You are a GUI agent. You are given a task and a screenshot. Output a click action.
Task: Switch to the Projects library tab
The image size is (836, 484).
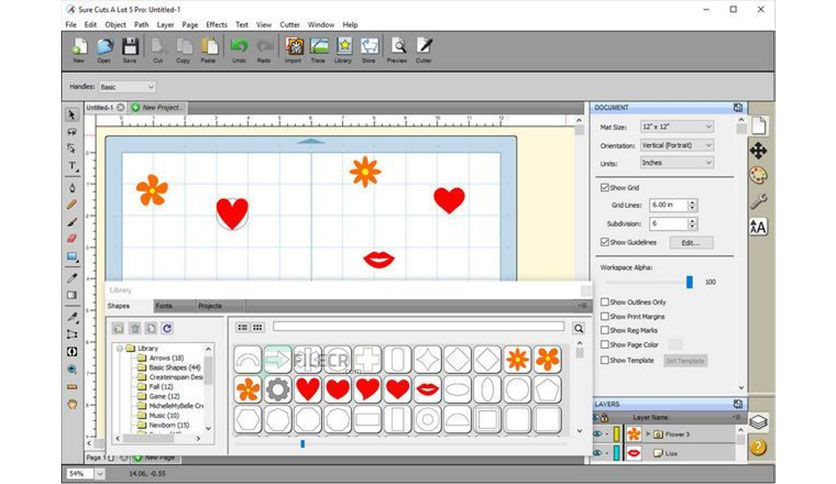point(221,306)
